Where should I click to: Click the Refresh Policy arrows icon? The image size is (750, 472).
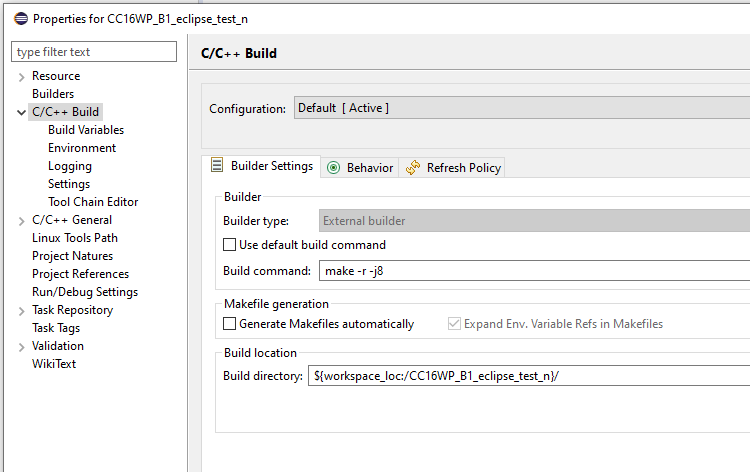click(x=413, y=167)
